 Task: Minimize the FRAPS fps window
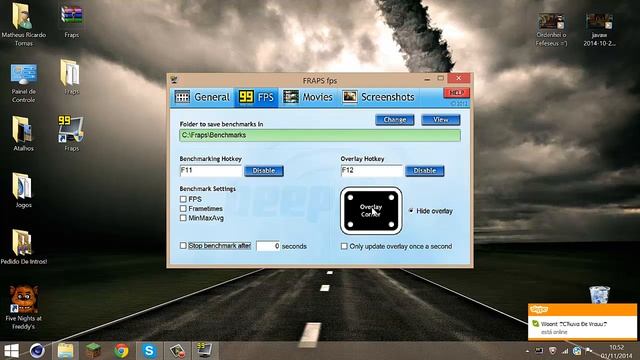click(427, 79)
